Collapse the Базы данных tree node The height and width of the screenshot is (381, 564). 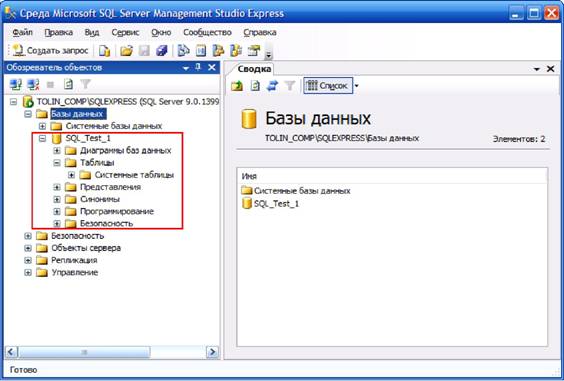(28, 114)
